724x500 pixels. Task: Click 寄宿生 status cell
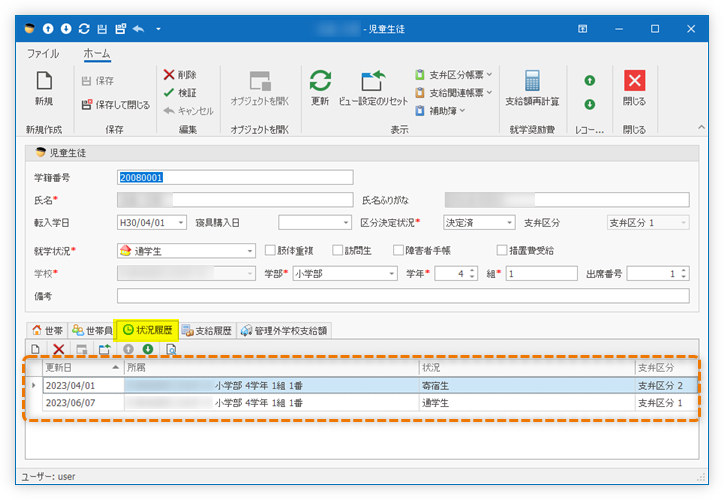[x=527, y=386]
